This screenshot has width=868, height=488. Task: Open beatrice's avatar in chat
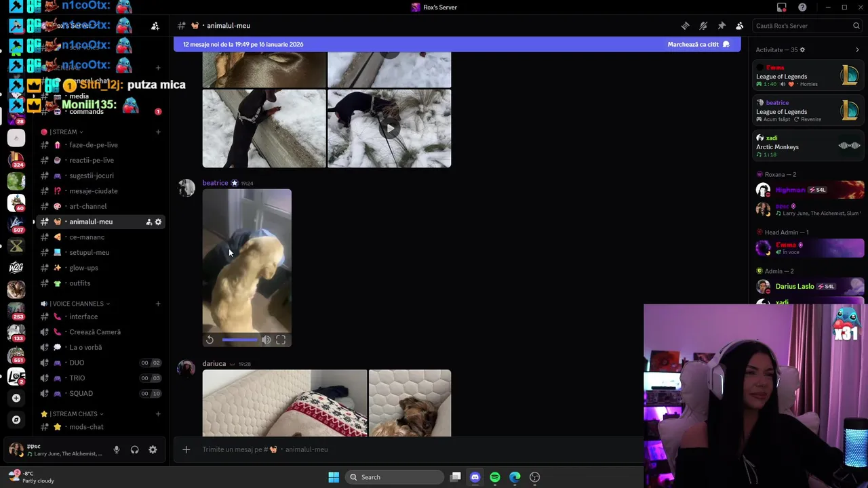coord(186,188)
